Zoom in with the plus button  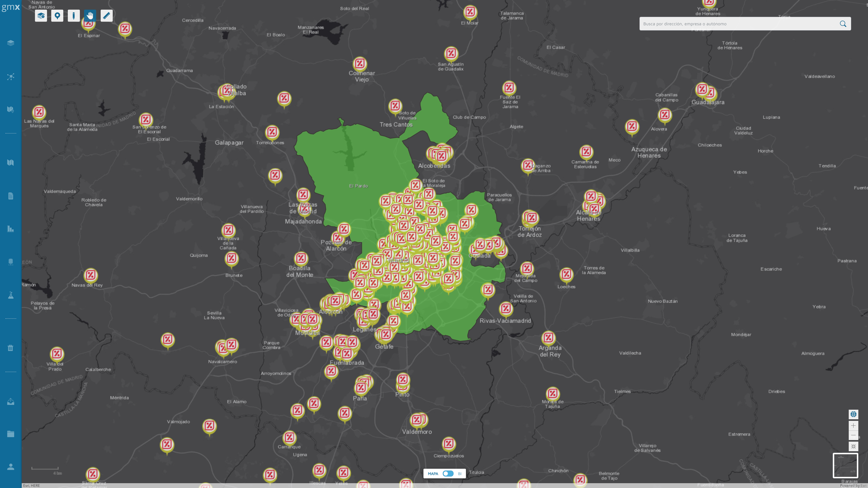point(853,425)
